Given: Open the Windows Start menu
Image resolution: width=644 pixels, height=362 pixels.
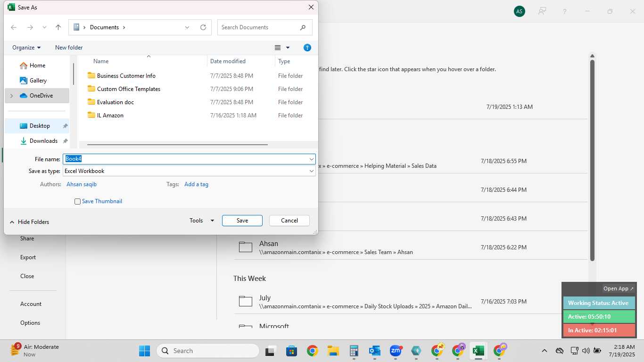Looking at the screenshot, I should [144, 351].
